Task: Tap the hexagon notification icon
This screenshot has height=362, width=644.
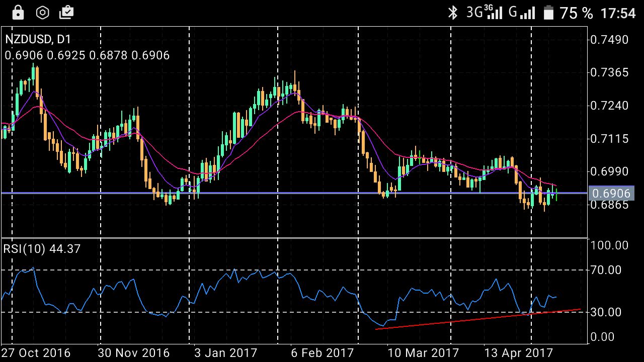Action: point(43,13)
